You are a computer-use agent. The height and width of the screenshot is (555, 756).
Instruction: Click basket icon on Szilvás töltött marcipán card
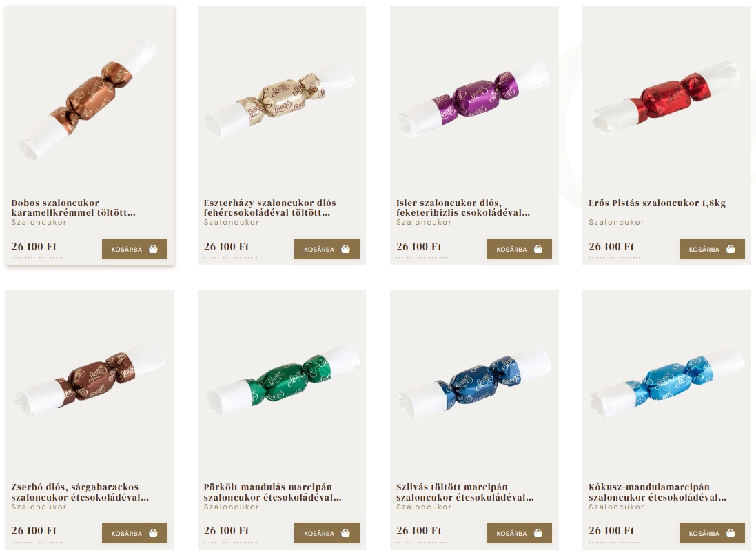coord(538,533)
